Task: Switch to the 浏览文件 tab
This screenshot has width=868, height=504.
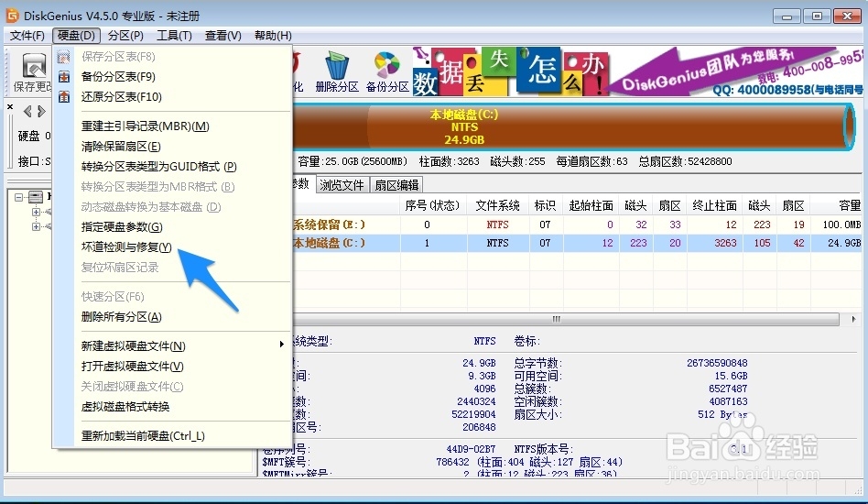Action: point(342,185)
